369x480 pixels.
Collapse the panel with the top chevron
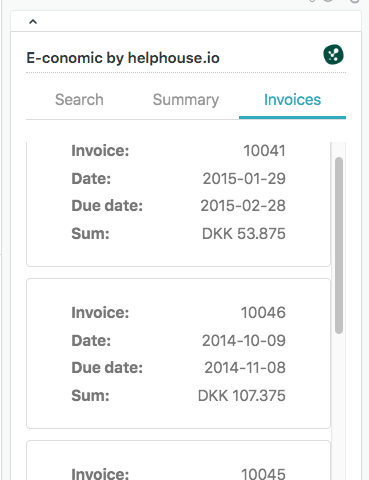click(33, 22)
